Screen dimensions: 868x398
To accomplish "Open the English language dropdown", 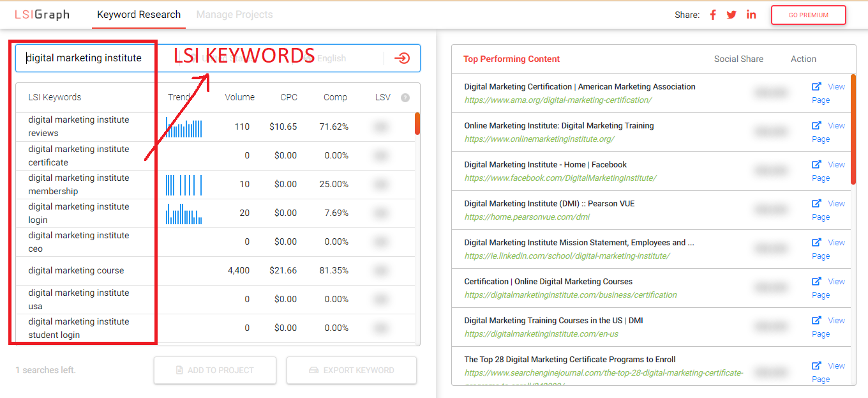I will 332,58.
